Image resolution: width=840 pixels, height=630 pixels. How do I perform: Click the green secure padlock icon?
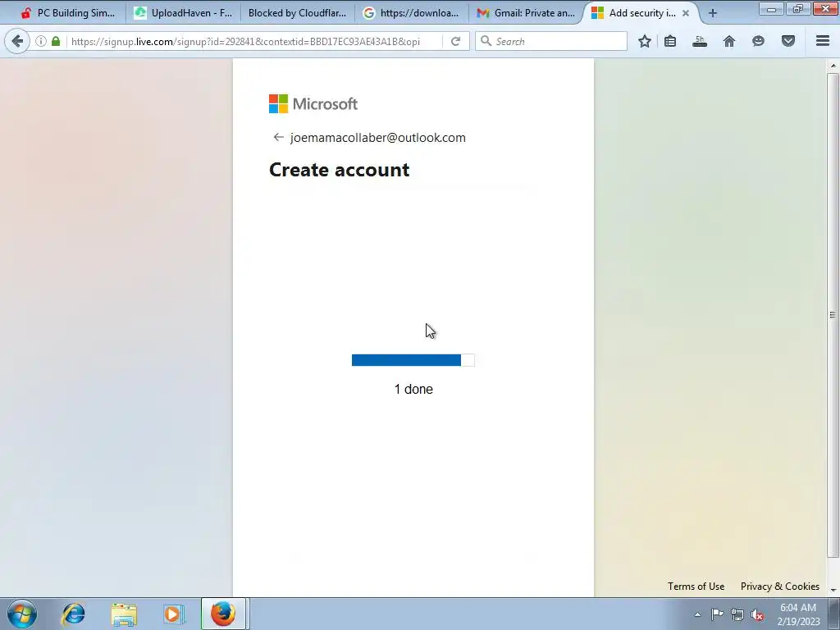tap(56, 41)
